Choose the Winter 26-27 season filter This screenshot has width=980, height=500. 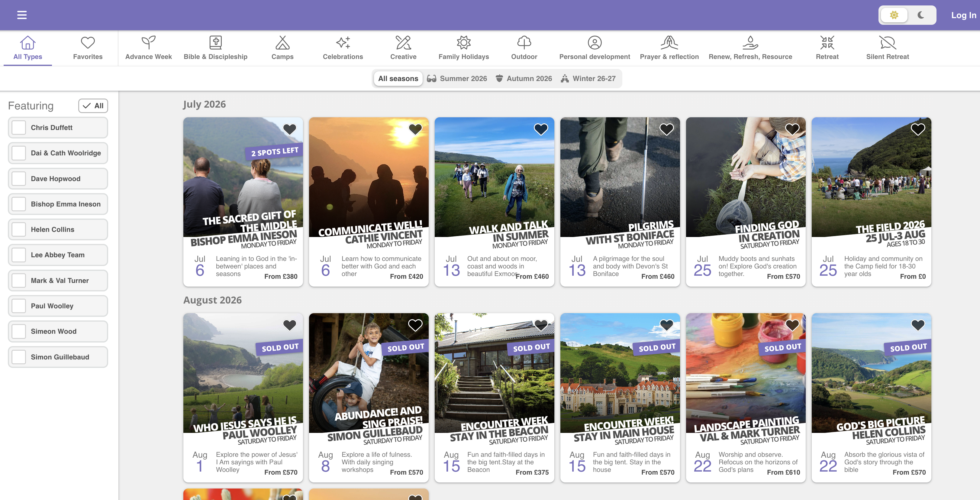click(x=588, y=79)
